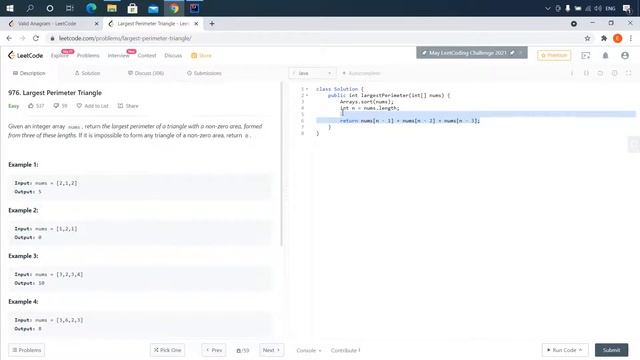This screenshot has height=360, width=640.
Task: Open the Chrome three-dot menu
Action: (631, 38)
